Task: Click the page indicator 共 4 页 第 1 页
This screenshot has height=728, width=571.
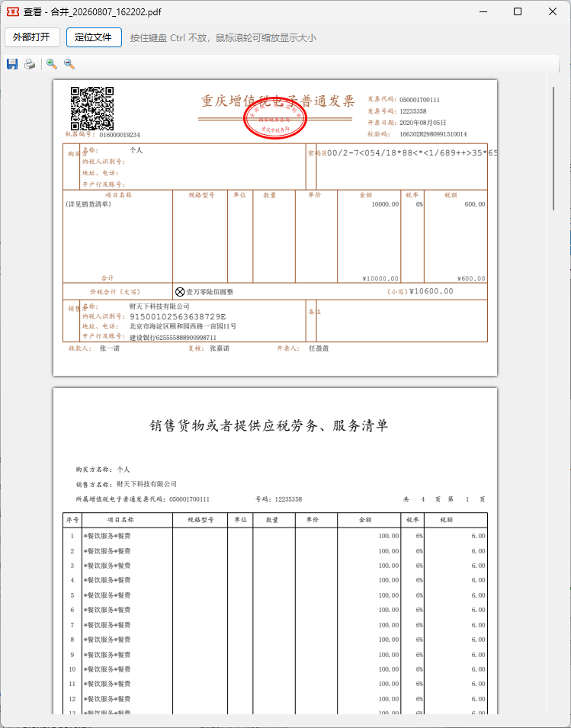Action: point(444,499)
